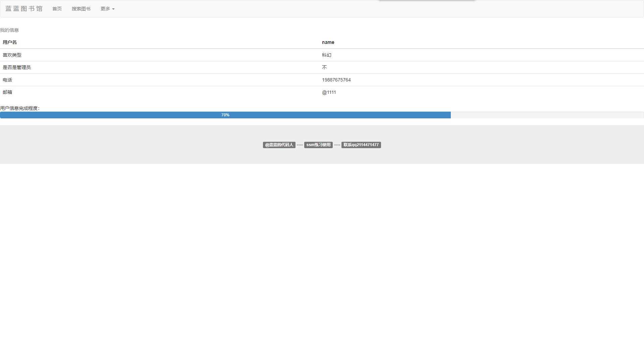Click the unfilled part of progress bar
Screen dimensions: 644x362
pos(547,115)
